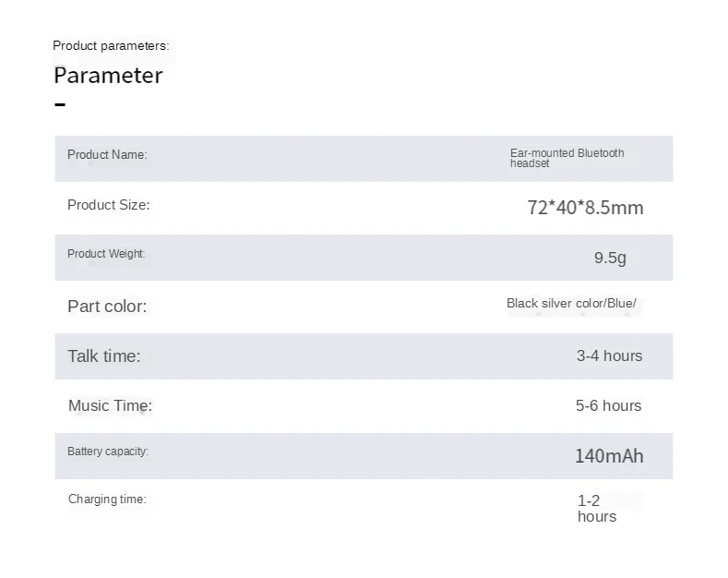Click the 'Product parameters:' heading text

[111, 45]
